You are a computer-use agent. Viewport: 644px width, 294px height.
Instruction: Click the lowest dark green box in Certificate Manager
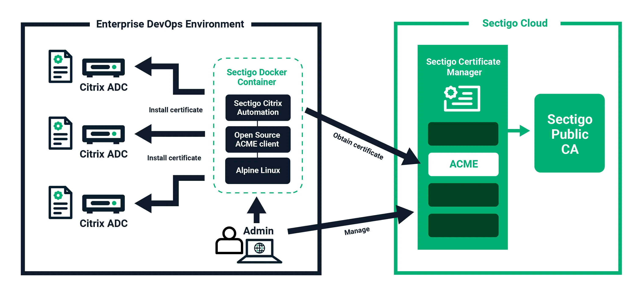point(463,225)
